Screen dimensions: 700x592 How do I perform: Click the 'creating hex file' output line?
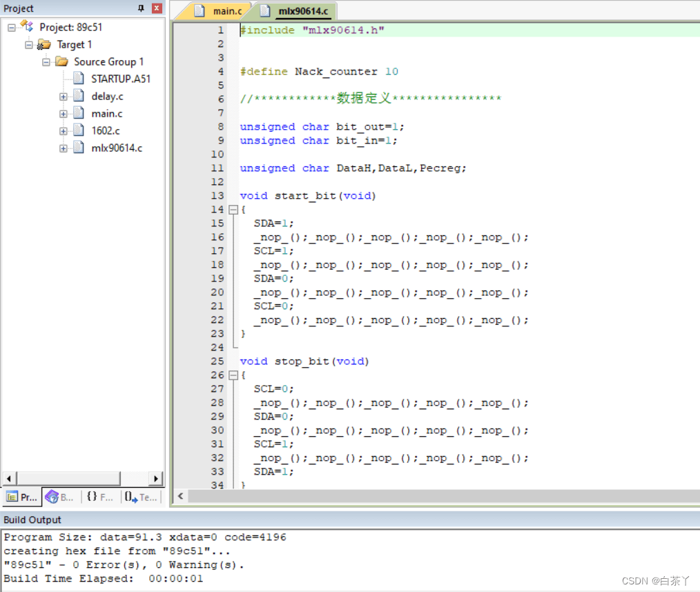point(117,551)
